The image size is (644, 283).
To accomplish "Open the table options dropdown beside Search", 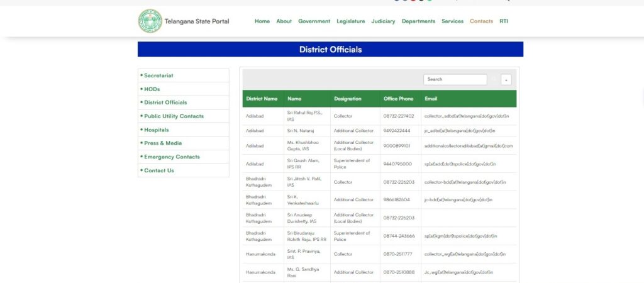I will 506,80.
